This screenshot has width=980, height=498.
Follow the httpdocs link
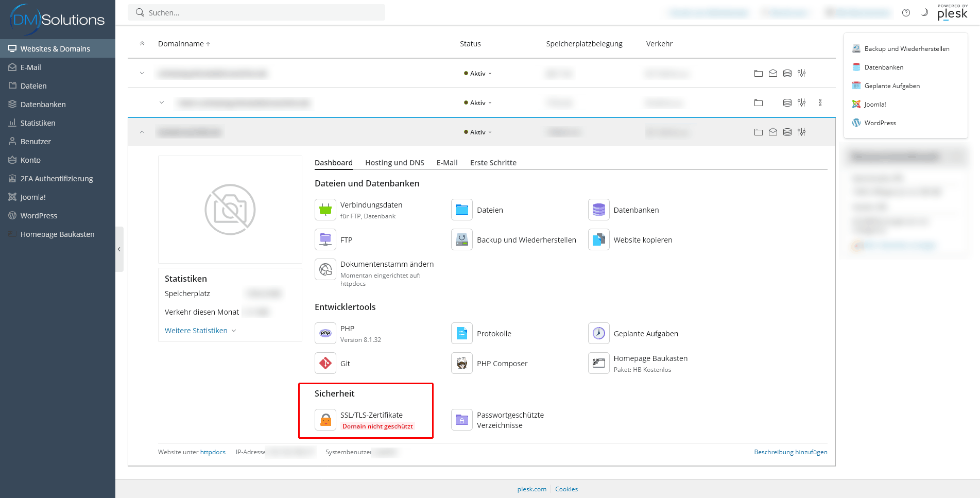213,452
